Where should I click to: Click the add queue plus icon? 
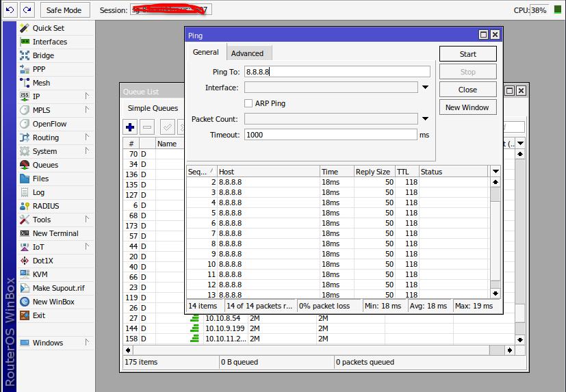[x=130, y=127]
